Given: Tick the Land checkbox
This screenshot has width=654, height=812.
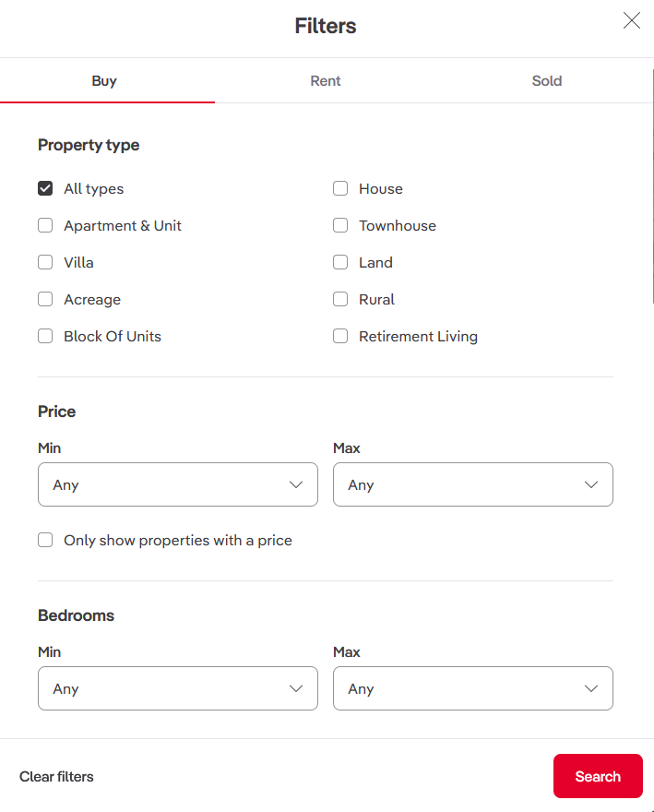Looking at the screenshot, I should (x=340, y=262).
